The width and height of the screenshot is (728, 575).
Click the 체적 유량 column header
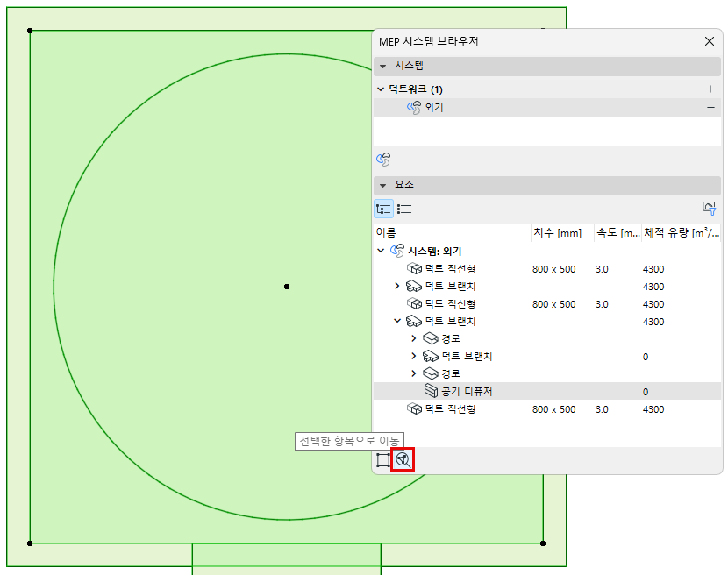682,232
